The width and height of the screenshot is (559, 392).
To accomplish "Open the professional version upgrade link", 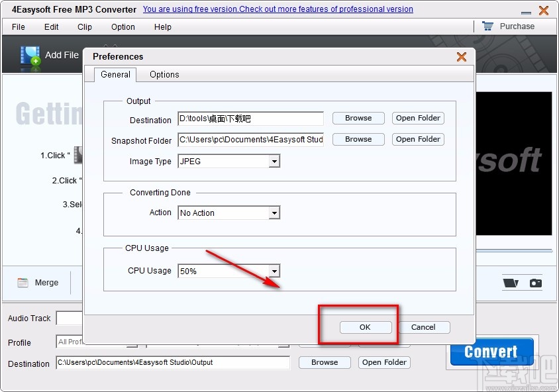I will (x=278, y=9).
